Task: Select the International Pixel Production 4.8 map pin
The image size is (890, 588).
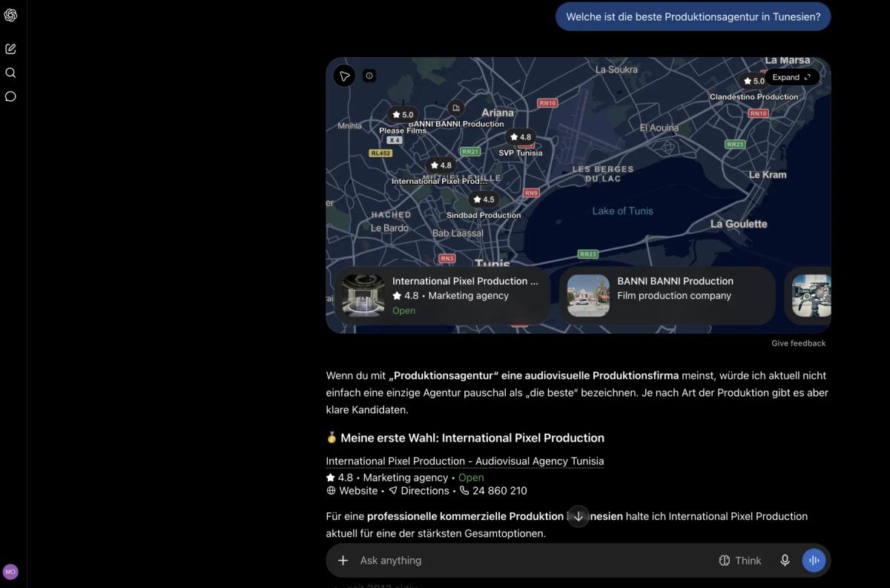Action: click(x=441, y=165)
